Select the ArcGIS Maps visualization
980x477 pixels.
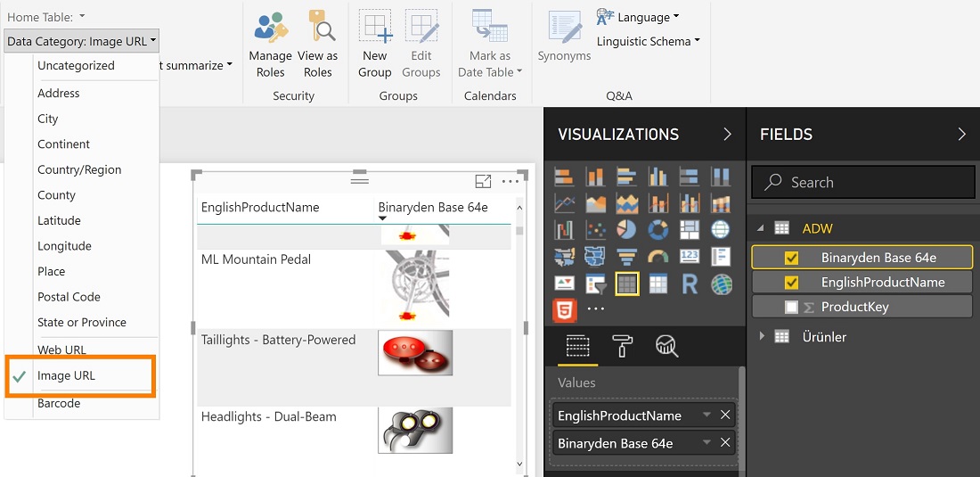721,284
